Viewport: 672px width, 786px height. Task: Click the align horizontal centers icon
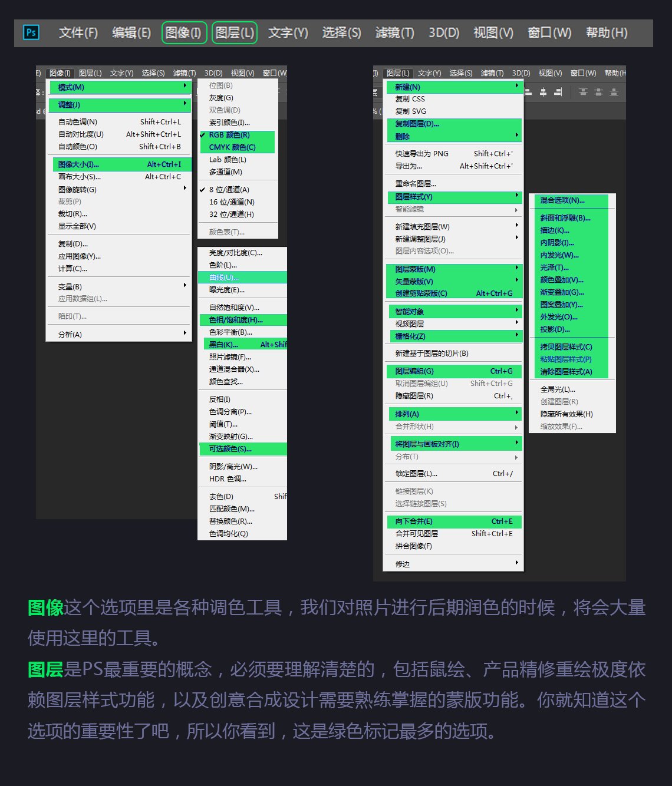(x=543, y=92)
